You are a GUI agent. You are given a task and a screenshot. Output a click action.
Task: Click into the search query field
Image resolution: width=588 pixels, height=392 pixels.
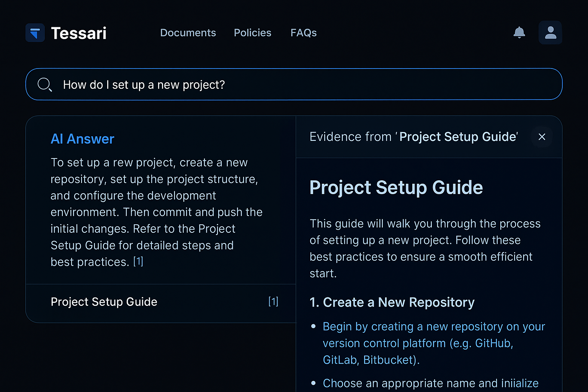click(306, 85)
